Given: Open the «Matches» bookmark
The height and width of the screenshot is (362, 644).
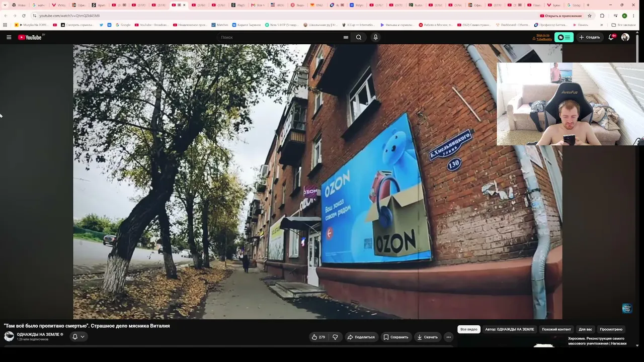Looking at the screenshot, I should [220, 25].
